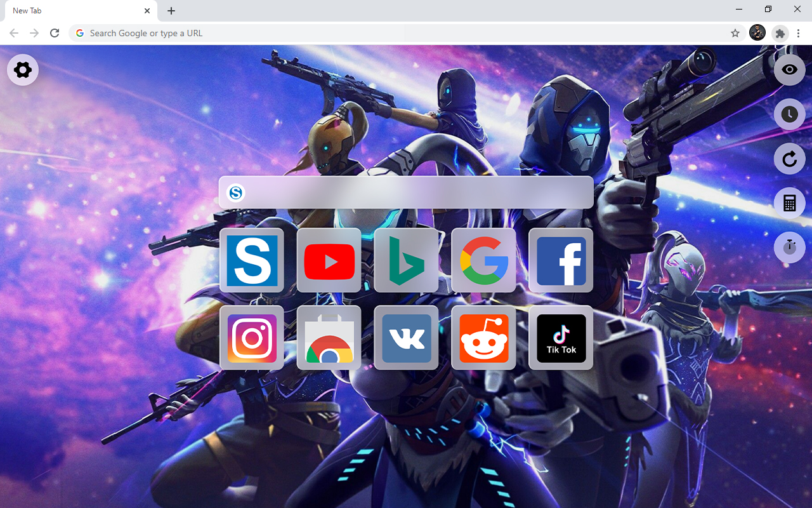This screenshot has width=812, height=508.
Task: Toggle the eye visibility button
Action: click(789, 70)
